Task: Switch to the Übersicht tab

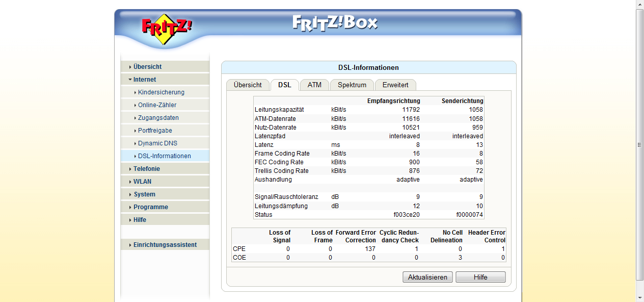Action: coord(248,85)
